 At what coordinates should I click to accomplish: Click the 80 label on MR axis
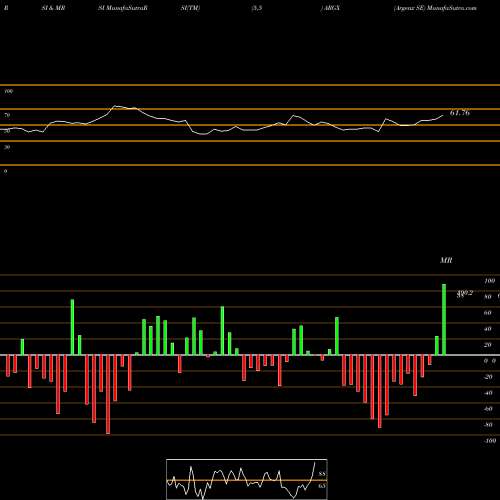pos(488,297)
